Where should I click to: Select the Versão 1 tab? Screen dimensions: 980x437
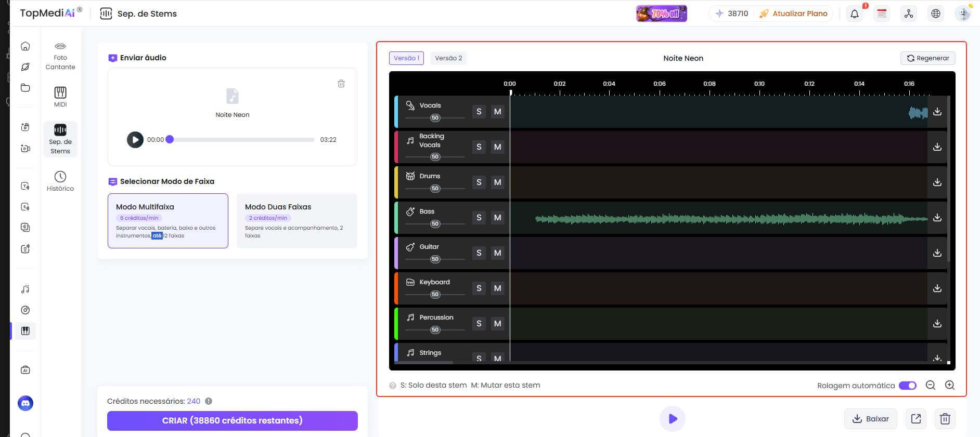(x=406, y=58)
